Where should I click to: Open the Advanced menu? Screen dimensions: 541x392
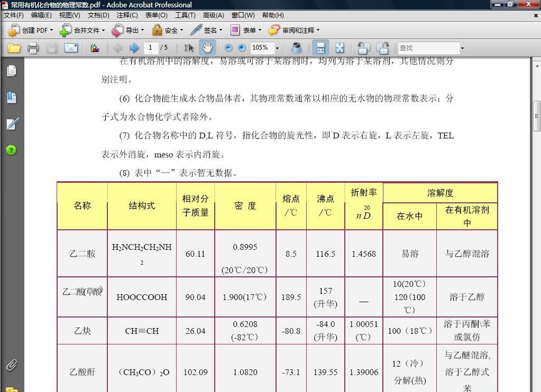coord(214,15)
